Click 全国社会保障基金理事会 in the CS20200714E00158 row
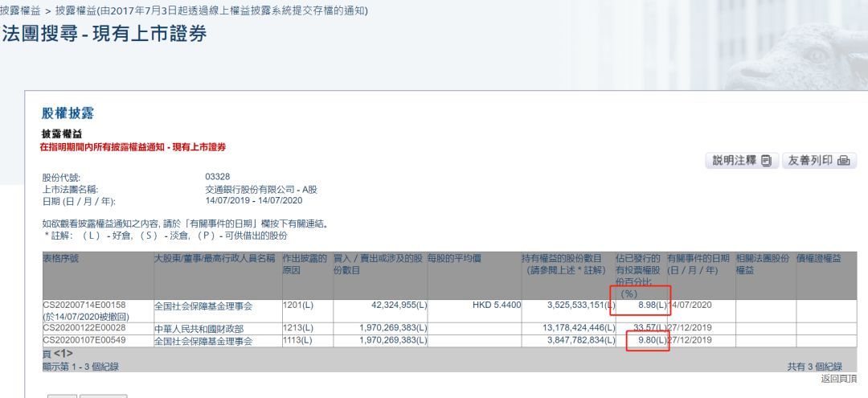 (x=203, y=306)
